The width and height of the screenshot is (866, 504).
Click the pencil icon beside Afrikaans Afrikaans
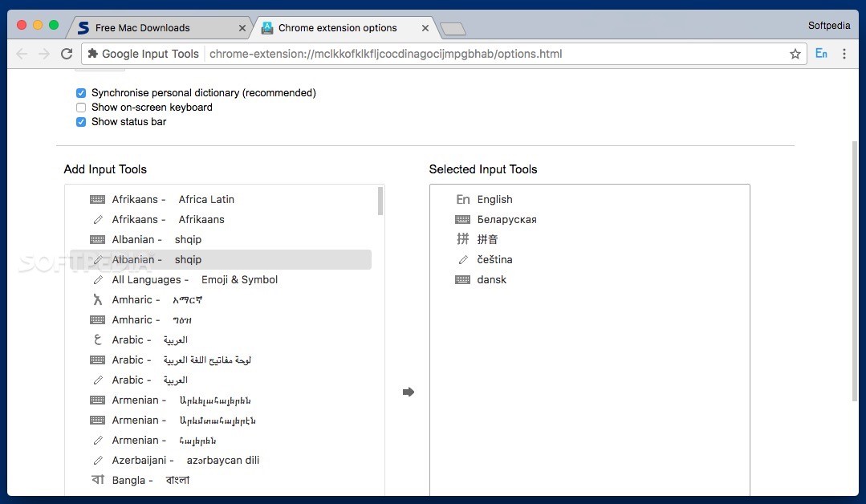(x=98, y=220)
